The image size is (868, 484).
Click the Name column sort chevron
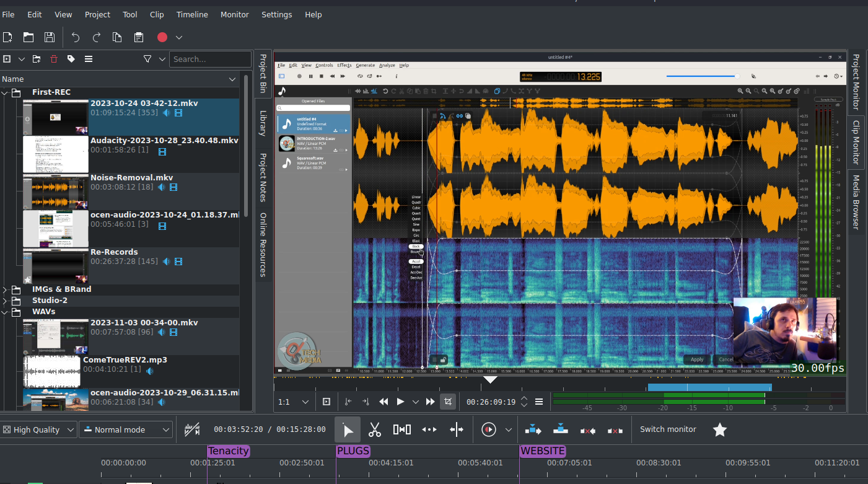click(232, 79)
